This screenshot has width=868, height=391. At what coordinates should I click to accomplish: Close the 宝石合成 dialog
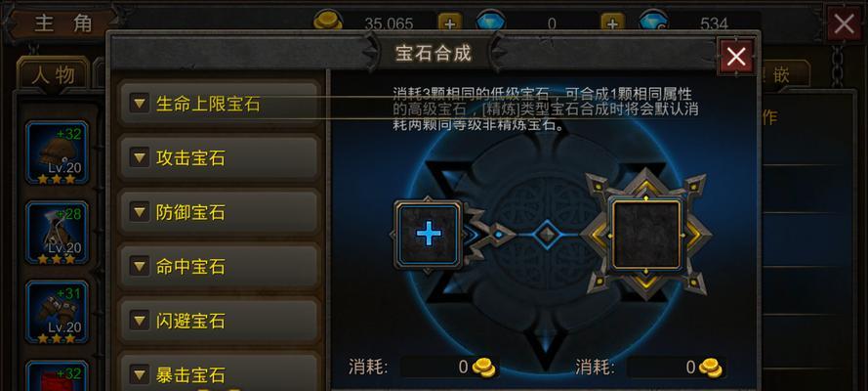[735, 57]
